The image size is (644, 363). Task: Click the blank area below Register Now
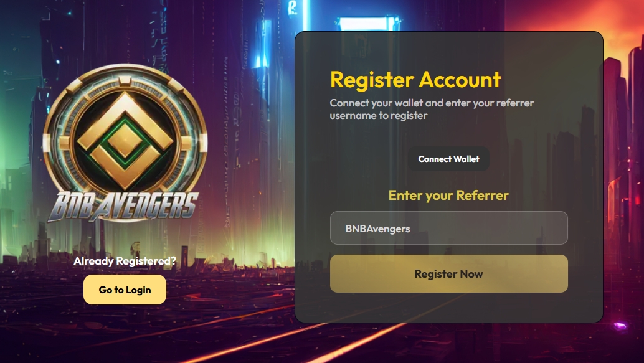pos(449,307)
